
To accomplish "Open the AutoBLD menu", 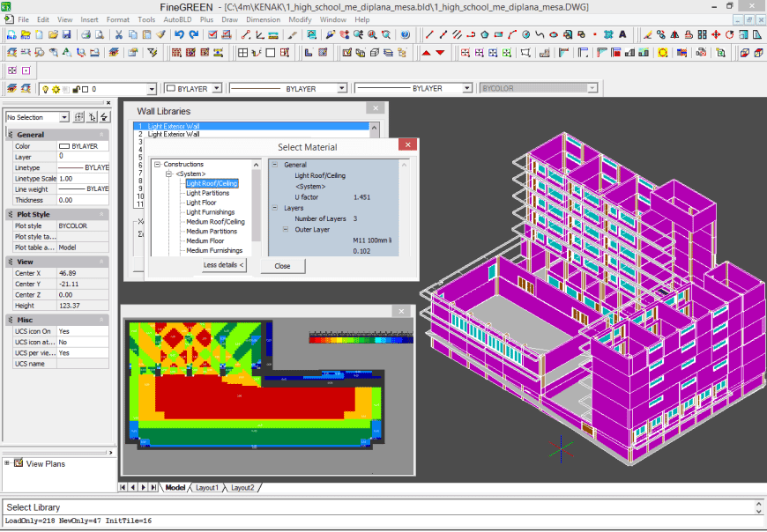I will pyautogui.click(x=178, y=19).
